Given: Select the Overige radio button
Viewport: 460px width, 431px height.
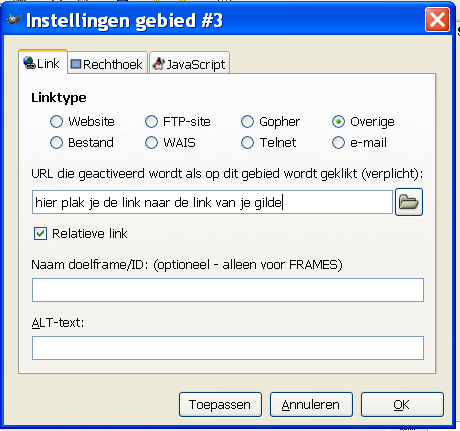Looking at the screenshot, I should point(338,122).
